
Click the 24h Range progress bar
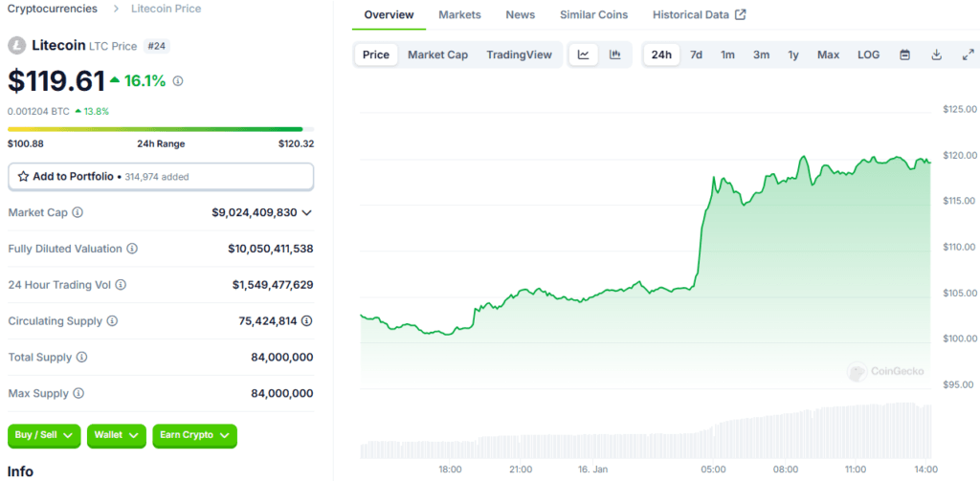pos(161,129)
